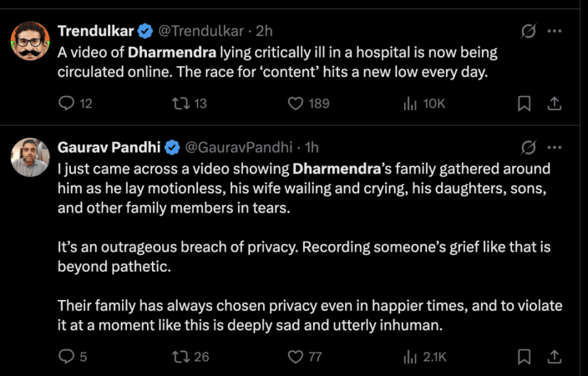Open Gaurav Pandhi's profile picture
The height and width of the screenshot is (376, 588).
[x=30, y=157]
